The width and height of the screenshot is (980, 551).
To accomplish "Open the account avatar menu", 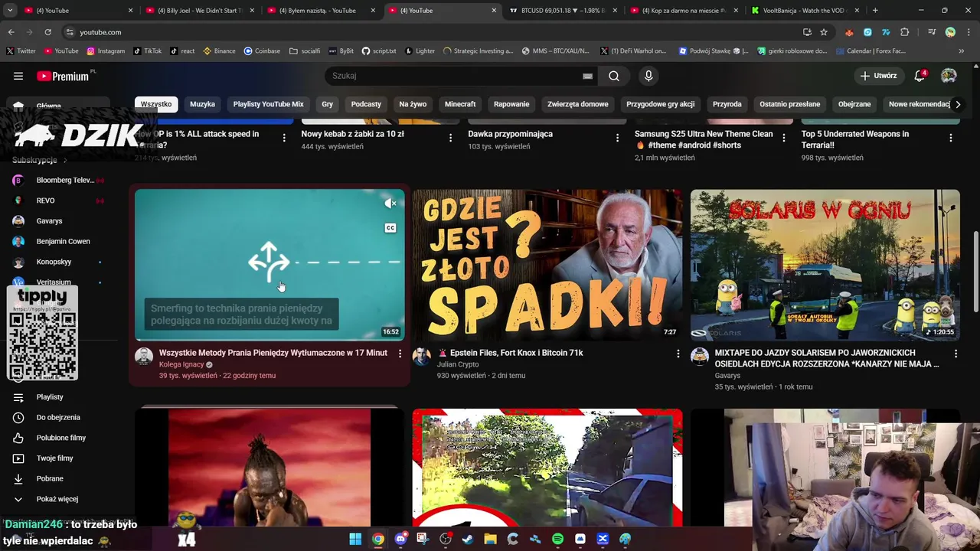I will (x=949, y=76).
